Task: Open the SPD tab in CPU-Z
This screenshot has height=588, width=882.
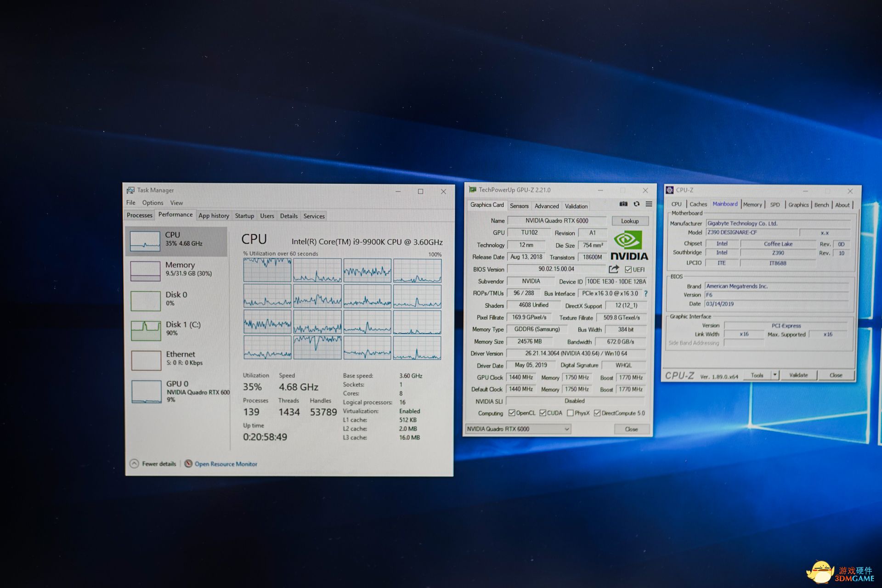Action: pyautogui.click(x=775, y=204)
